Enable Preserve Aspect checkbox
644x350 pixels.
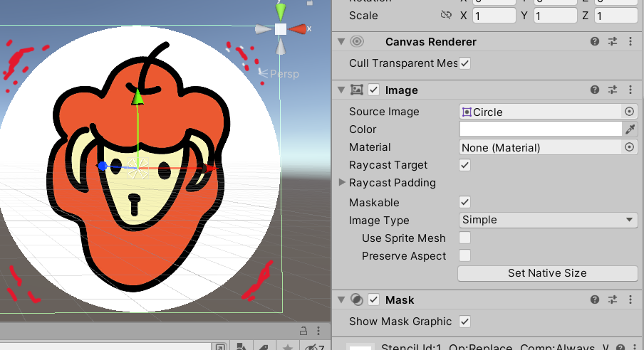point(464,255)
